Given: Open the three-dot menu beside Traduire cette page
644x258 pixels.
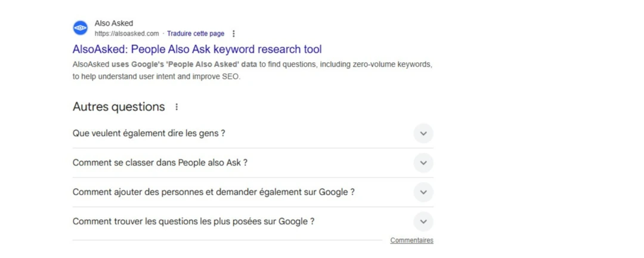Looking at the screenshot, I should click(234, 34).
